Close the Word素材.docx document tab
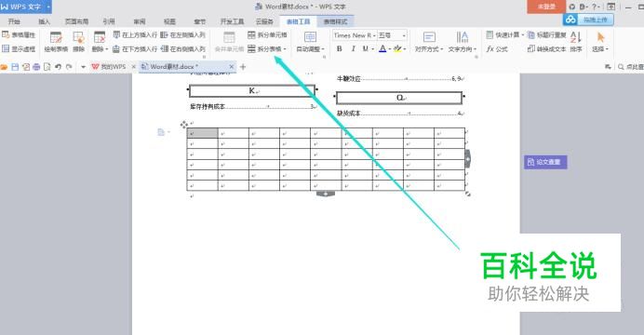 (232, 66)
